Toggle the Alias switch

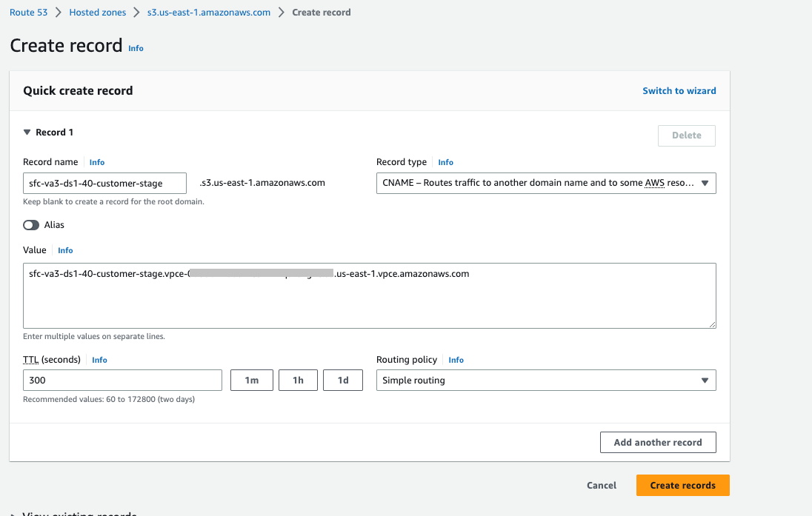[31, 225]
